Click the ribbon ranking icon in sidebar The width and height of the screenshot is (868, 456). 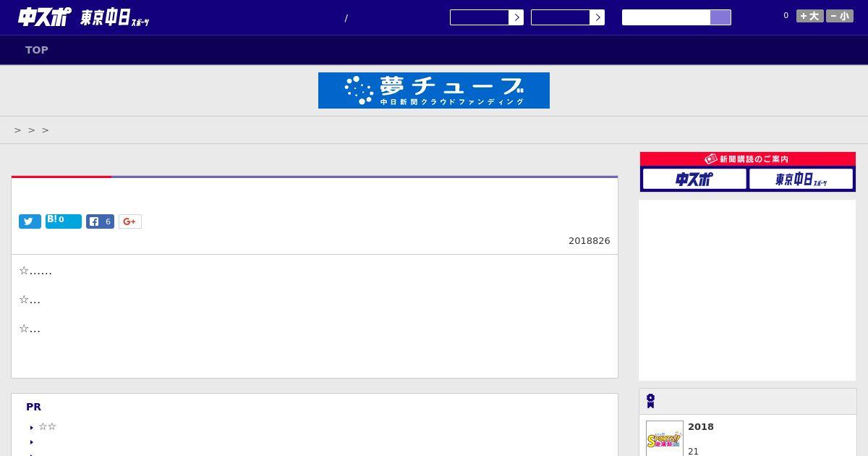tap(651, 401)
